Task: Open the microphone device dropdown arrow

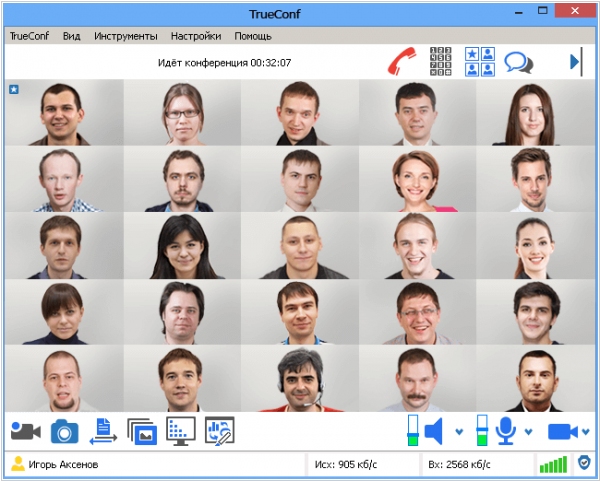Action: (x=528, y=432)
